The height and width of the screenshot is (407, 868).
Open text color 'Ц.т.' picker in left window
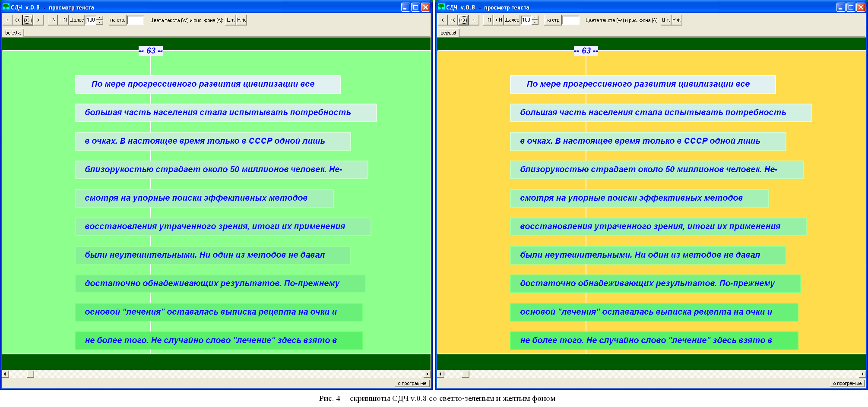(230, 20)
